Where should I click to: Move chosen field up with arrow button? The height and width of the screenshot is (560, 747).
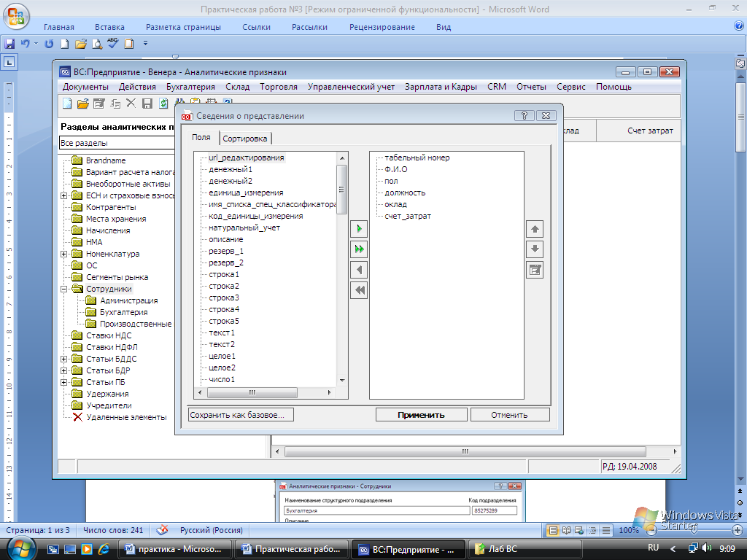535,229
